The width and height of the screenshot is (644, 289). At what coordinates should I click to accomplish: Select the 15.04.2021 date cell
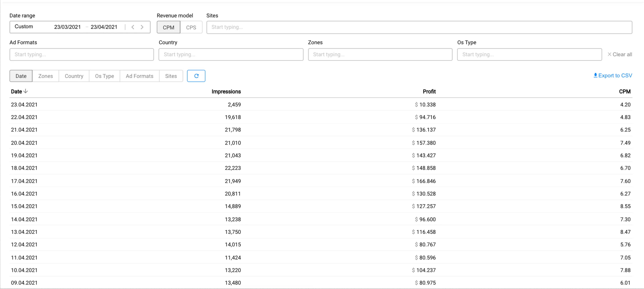pos(24,206)
